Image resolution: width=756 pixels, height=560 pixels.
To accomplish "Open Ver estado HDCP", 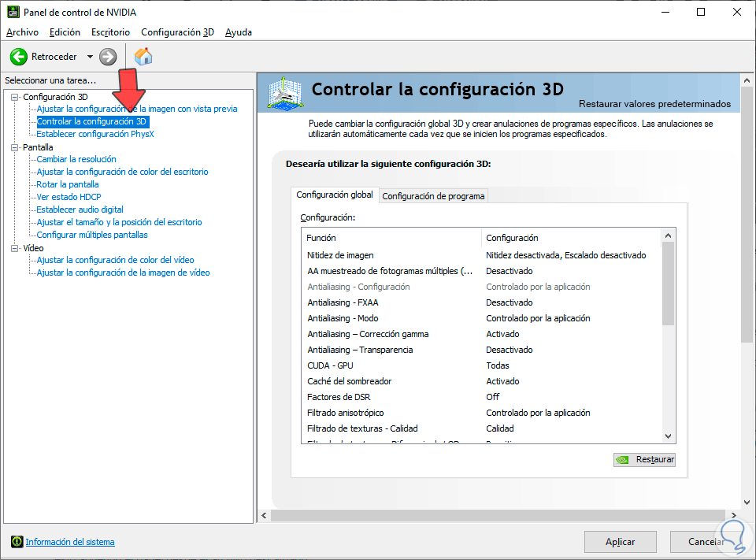I will tap(69, 197).
